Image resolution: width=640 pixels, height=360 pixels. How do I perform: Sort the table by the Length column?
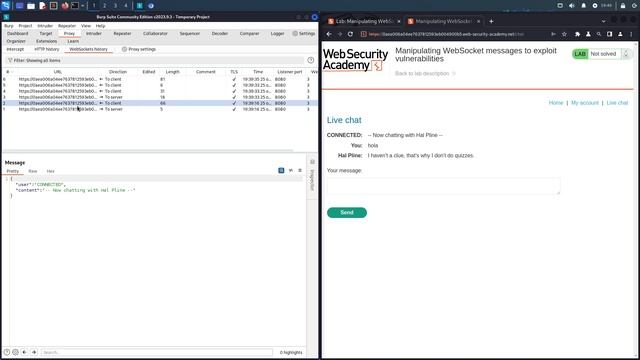pos(172,72)
